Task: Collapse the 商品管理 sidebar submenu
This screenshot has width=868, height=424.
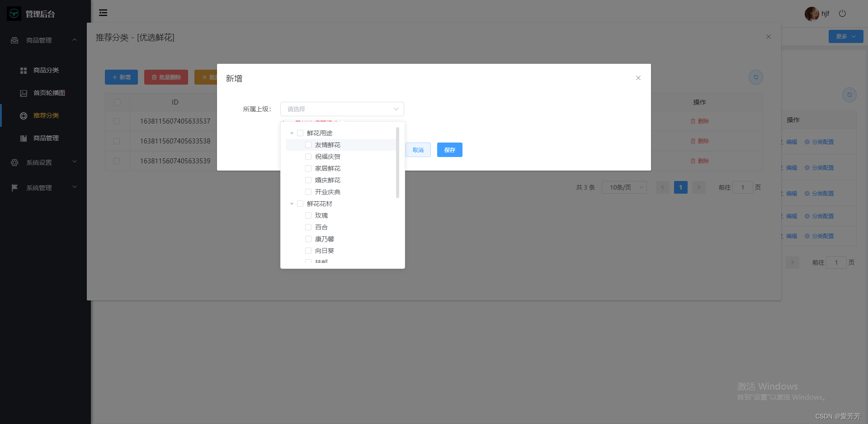Action: tap(75, 40)
